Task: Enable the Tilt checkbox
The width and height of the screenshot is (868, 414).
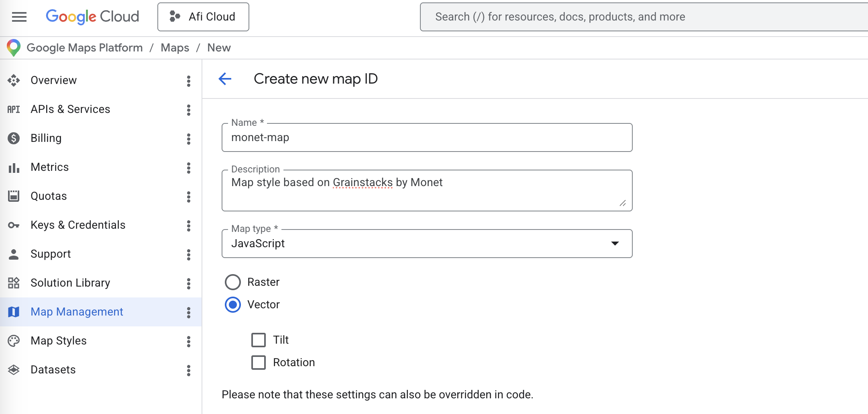Action: 259,340
